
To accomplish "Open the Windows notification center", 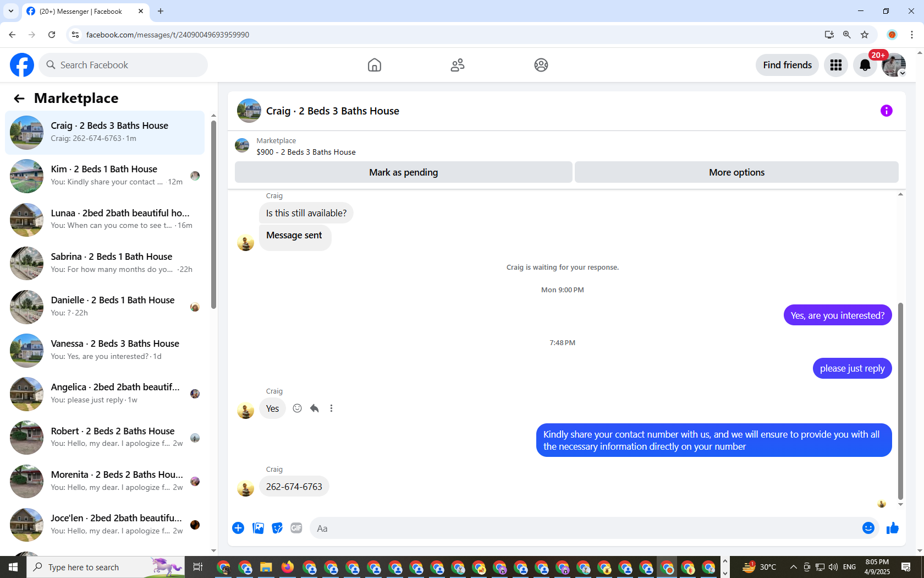I will [x=906, y=567].
